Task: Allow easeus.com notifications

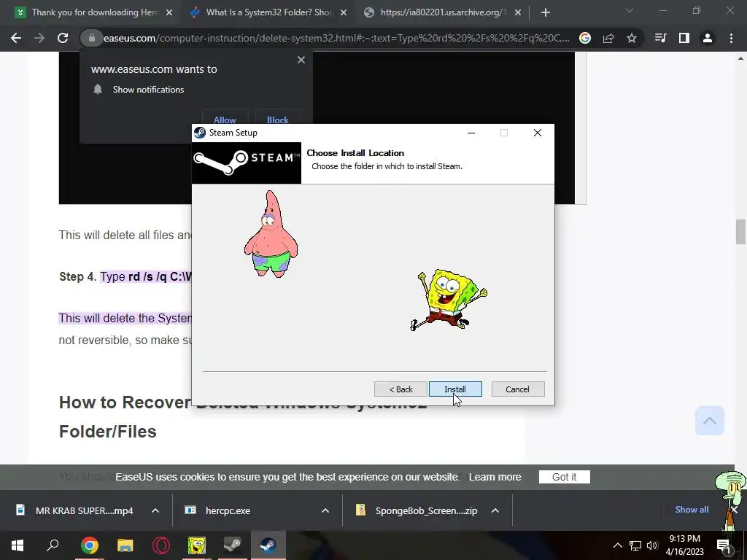Action: pos(225,120)
